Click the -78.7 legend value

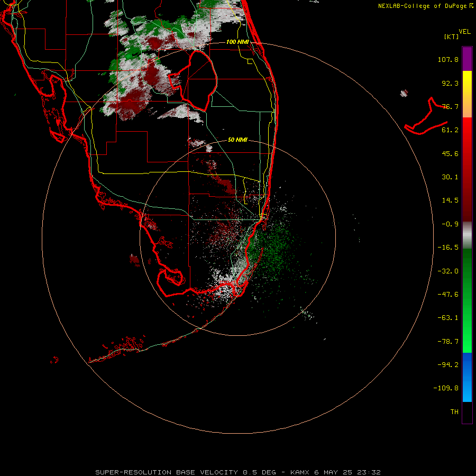click(448, 342)
